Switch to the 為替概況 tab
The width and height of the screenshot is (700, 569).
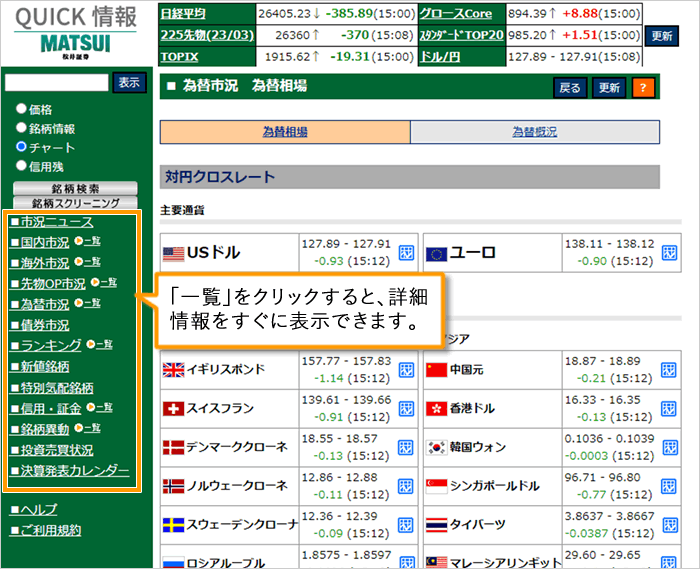pos(535,132)
